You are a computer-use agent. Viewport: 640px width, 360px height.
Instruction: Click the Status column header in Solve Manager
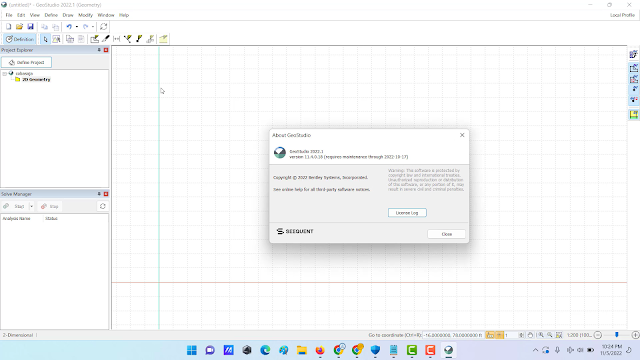click(x=51, y=219)
